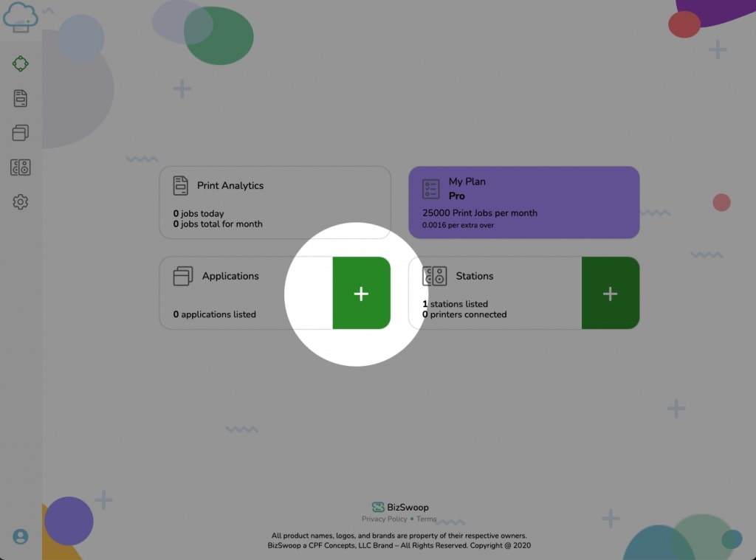Open the Stations speaker icon in sidebar
This screenshot has height=560, width=756.
[x=21, y=167]
